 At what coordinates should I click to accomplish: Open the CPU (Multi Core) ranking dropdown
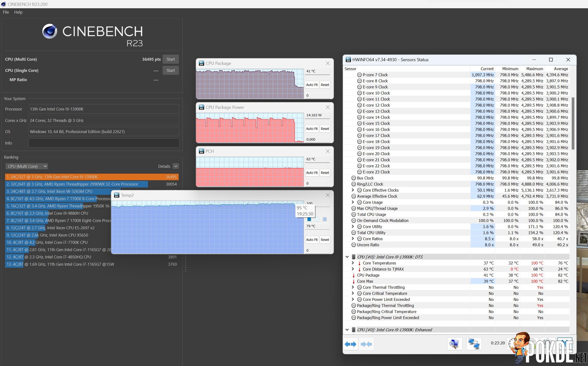(x=27, y=166)
